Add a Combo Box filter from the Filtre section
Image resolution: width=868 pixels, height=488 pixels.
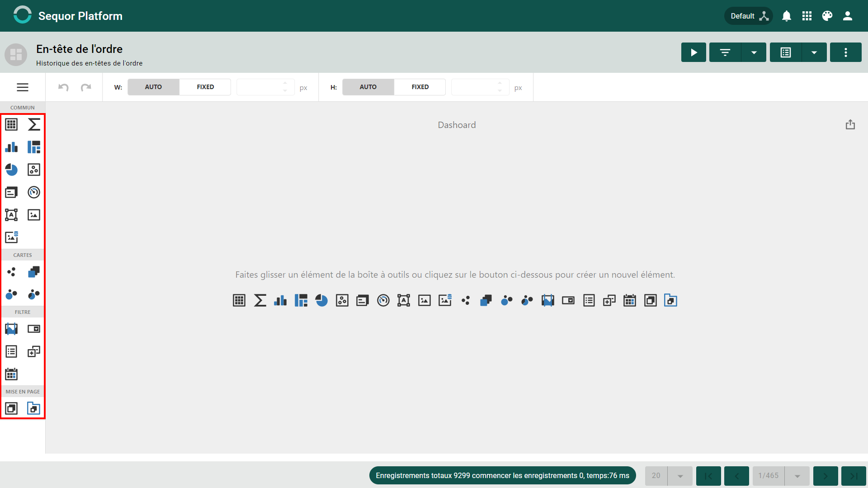[x=34, y=329]
